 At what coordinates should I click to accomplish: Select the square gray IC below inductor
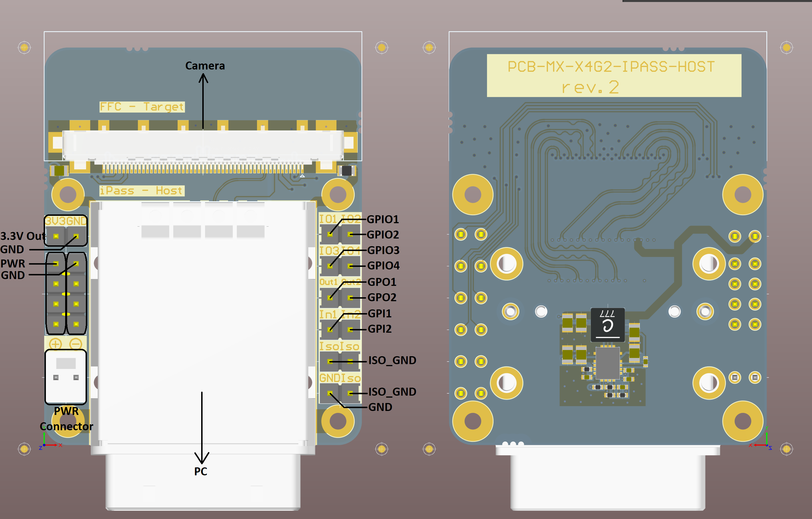(x=608, y=364)
